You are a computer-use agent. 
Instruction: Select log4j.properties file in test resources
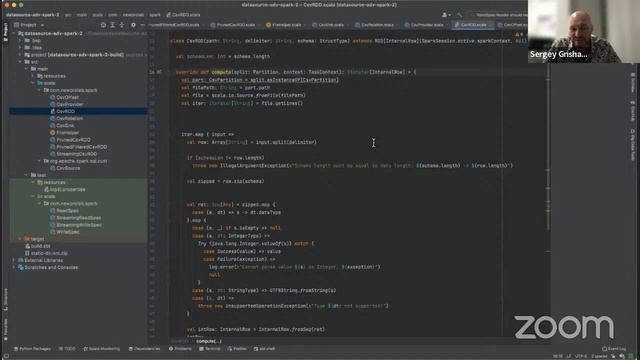click(67, 189)
